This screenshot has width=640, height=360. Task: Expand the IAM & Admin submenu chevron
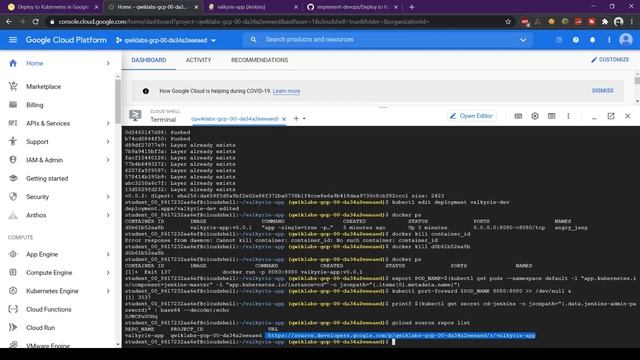click(108, 160)
